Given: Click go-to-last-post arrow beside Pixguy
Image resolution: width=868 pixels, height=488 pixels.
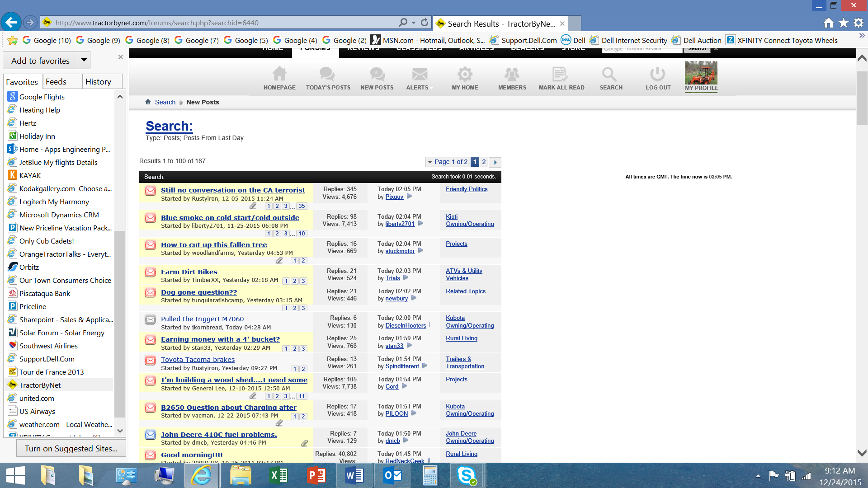Looking at the screenshot, I should [409, 197].
